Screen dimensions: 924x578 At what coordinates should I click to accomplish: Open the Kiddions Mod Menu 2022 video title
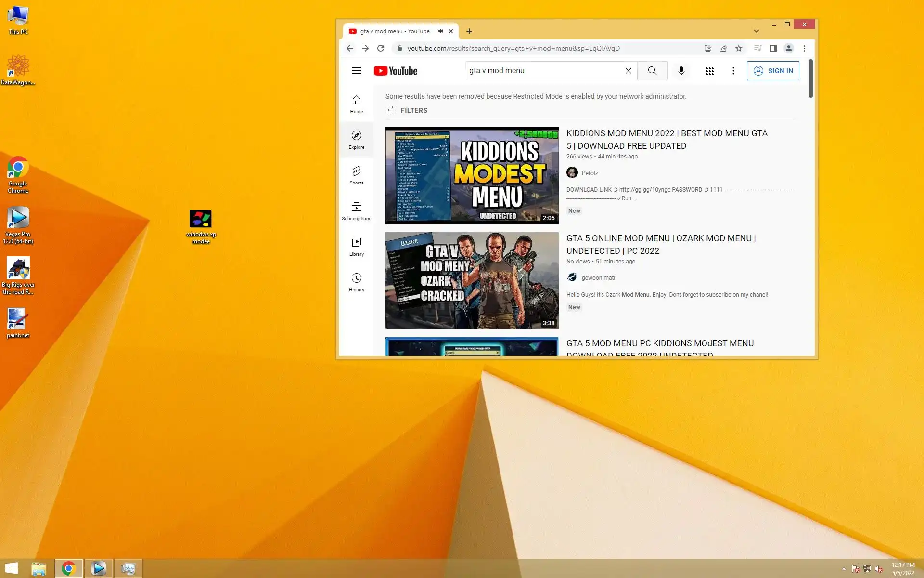pos(667,139)
